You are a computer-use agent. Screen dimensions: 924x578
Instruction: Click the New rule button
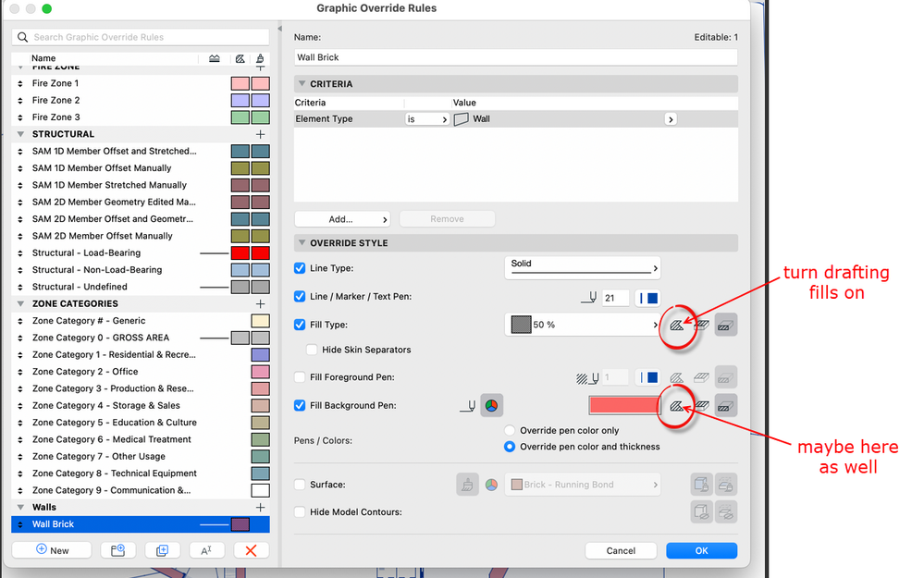pyautogui.click(x=52, y=550)
